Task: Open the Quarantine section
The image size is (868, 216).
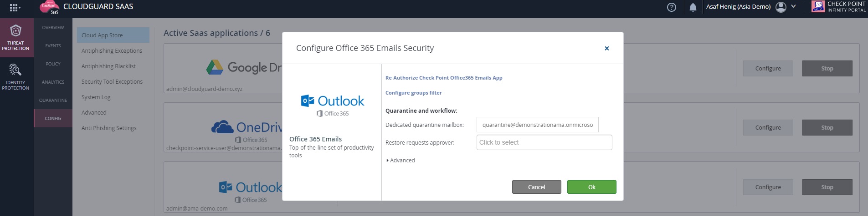Action: (53, 100)
